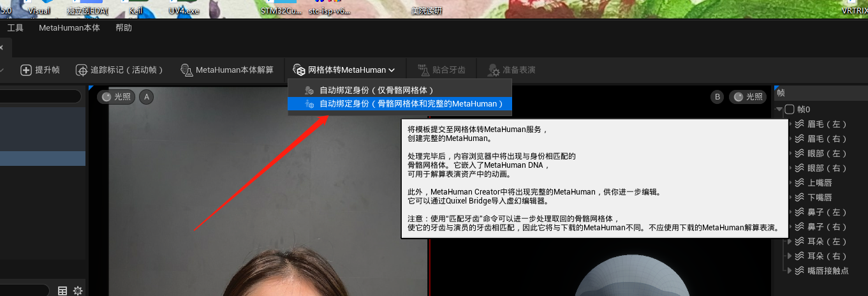Expand the 眉毛（右） tree row
Image resolution: width=868 pixels, height=296 pixels.
pos(791,138)
